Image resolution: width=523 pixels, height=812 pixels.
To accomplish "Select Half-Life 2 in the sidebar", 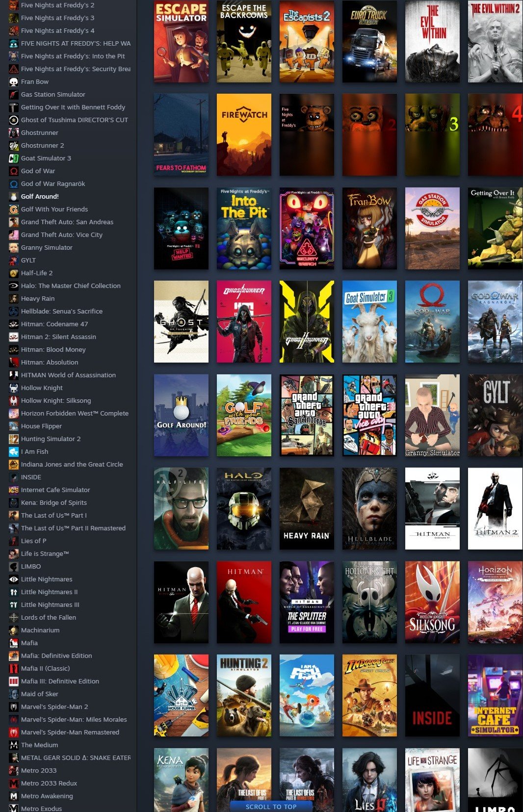I will (x=36, y=273).
